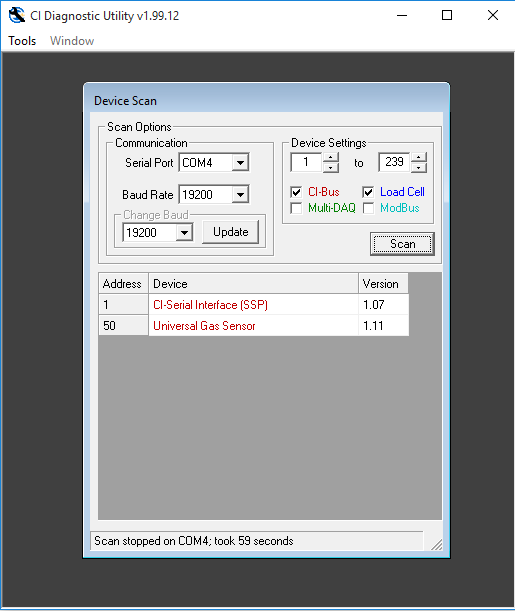
Task: Click the Device Scan resize grip
Action: click(x=437, y=544)
